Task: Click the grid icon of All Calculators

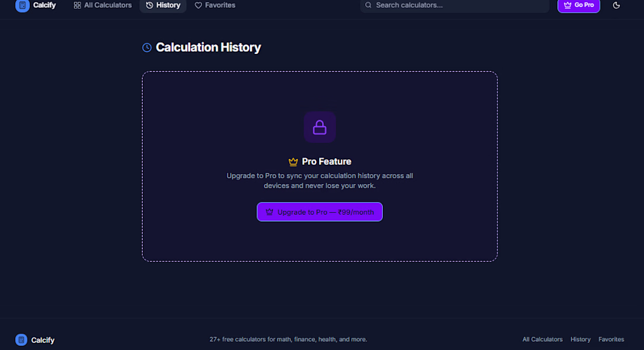Action: coord(77,5)
